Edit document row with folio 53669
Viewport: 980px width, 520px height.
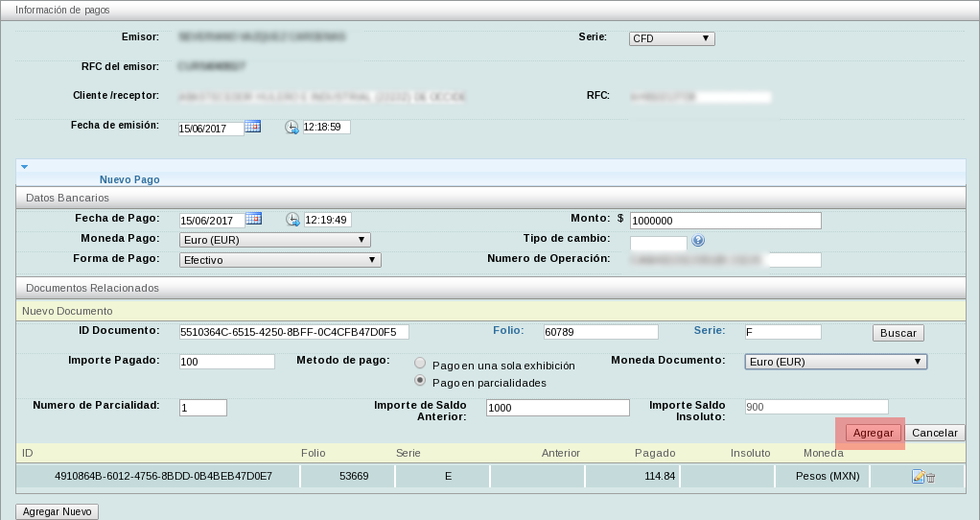(x=918, y=477)
